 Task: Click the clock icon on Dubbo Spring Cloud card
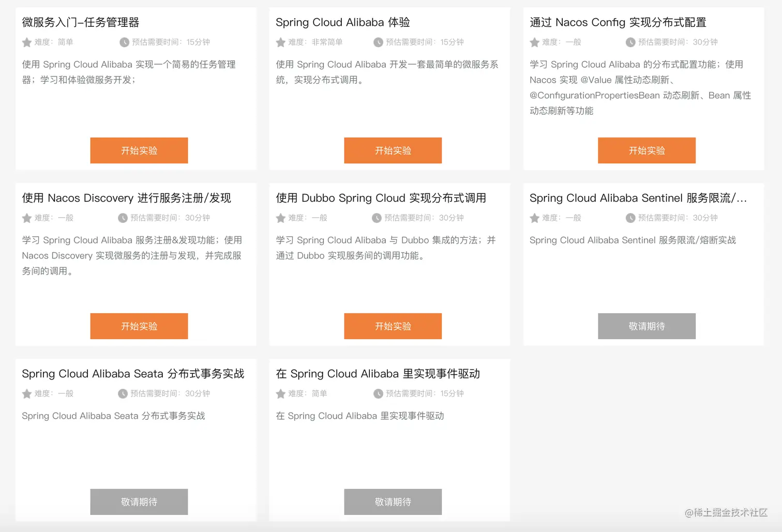[x=377, y=218]
